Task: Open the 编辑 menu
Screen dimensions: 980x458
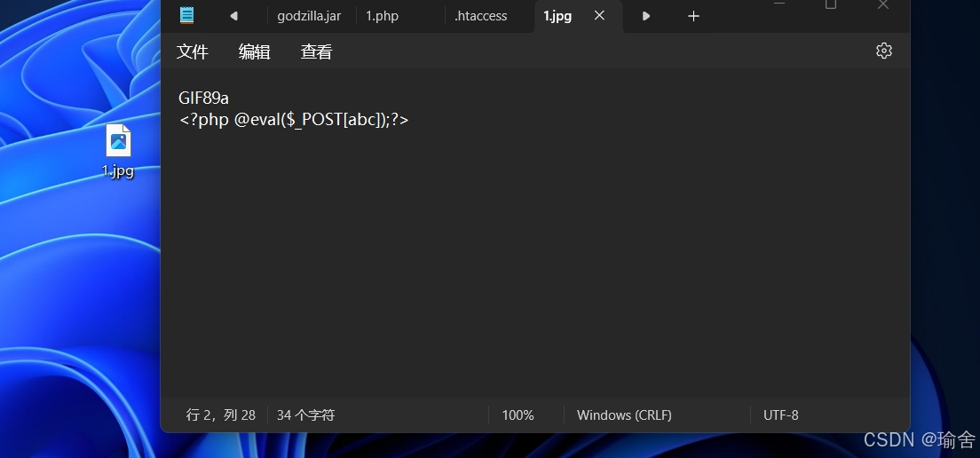Action: [255, 51]
